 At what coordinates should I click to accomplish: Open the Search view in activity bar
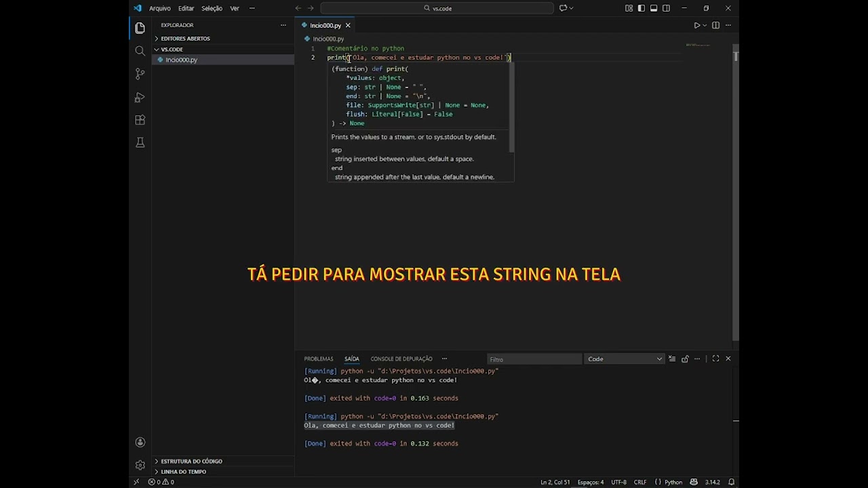pos(140,51)
